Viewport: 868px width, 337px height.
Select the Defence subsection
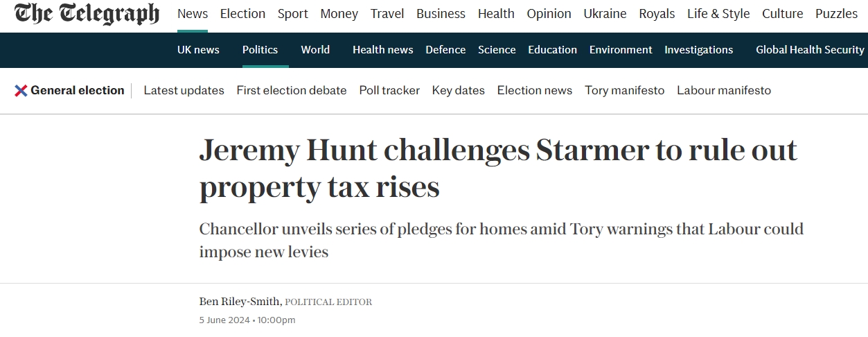(445, 50)
